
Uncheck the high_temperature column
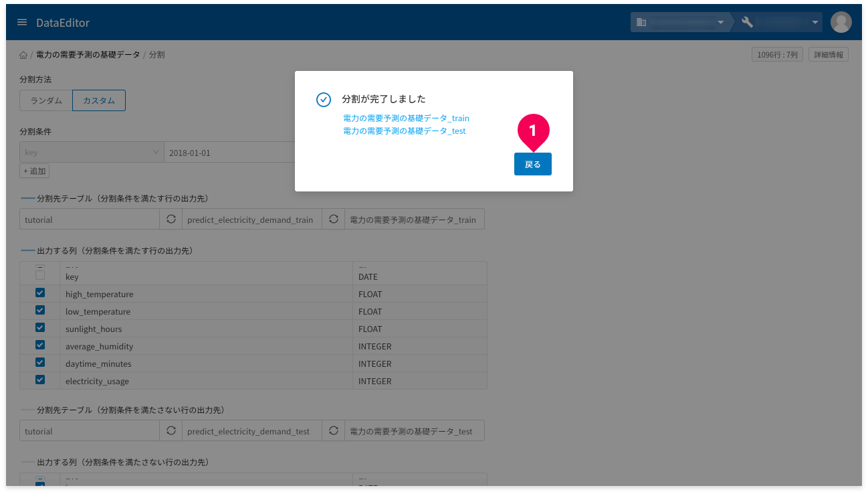pos(40,293)
